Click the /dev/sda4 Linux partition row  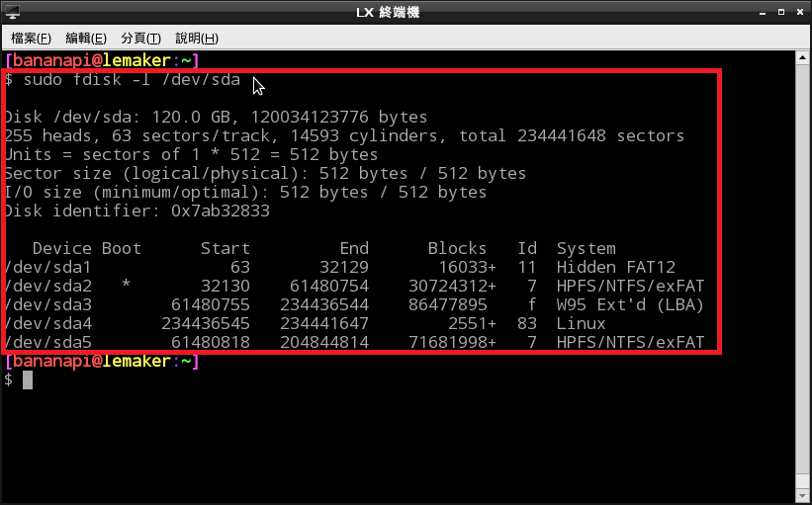(354, 323)
